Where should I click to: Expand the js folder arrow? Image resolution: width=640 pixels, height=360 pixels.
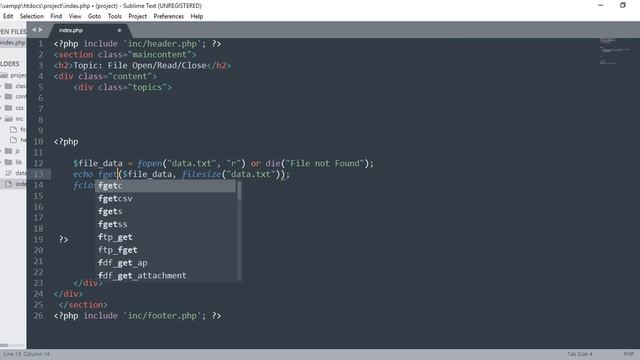(x=1, y=151)
